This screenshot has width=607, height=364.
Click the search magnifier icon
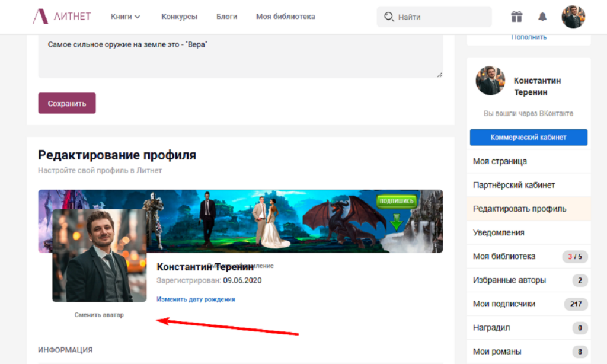pos(389,17)
